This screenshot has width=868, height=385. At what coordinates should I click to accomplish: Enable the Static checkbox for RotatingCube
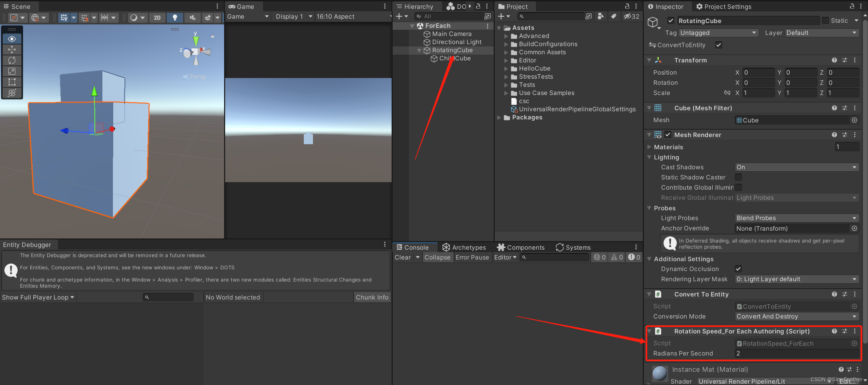[x=826, y=21]
